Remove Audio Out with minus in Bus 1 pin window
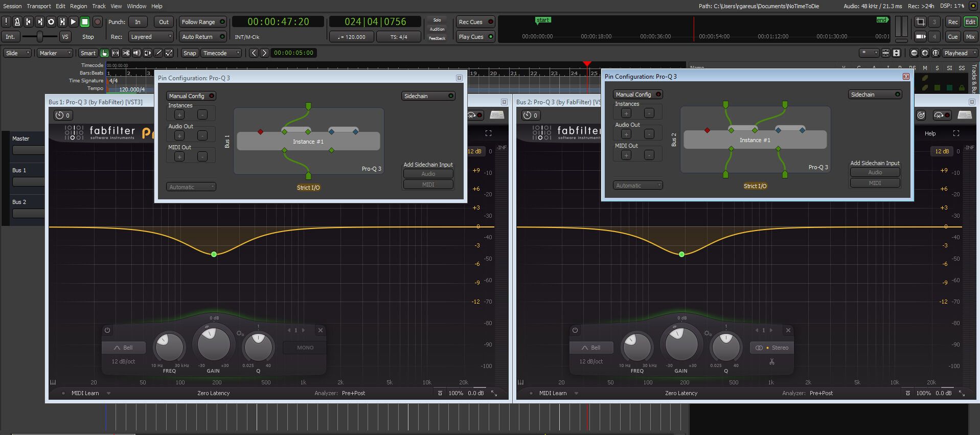 click(202, 136)
